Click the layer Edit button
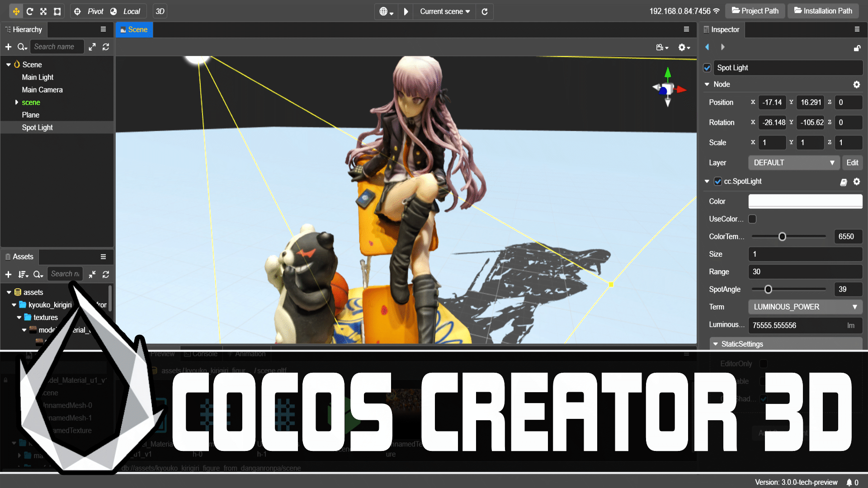The image size is (868, 488). pos(852,163)
